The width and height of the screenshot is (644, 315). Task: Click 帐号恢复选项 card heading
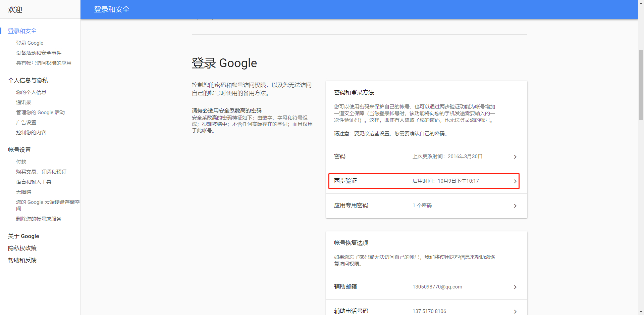coord(351,243)
